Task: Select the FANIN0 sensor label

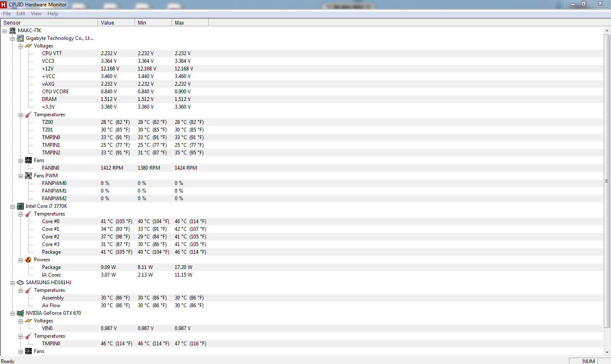Action: (51, 168)
